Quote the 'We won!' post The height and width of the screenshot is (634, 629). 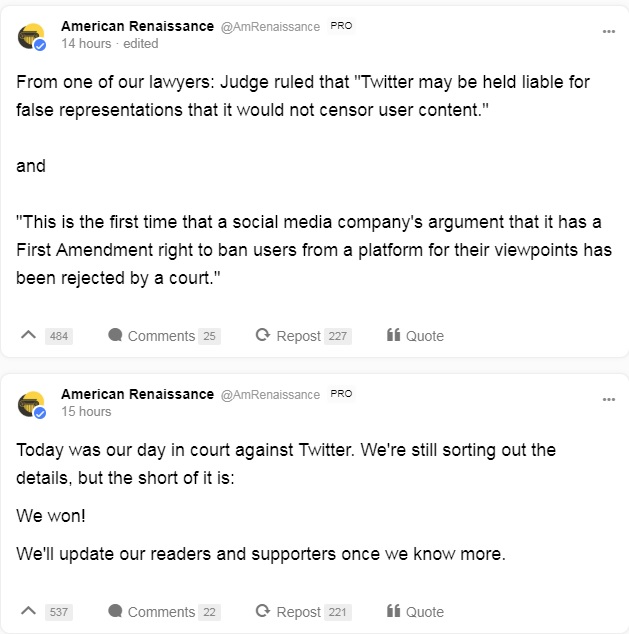click(415, 611)
